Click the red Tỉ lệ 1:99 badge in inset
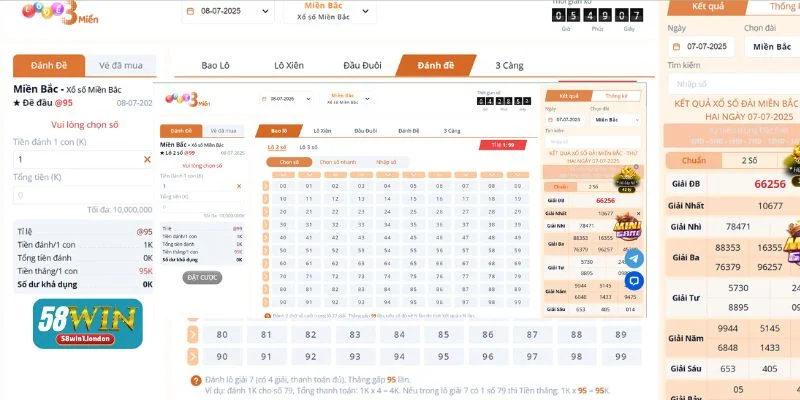 tap(503, 145)
